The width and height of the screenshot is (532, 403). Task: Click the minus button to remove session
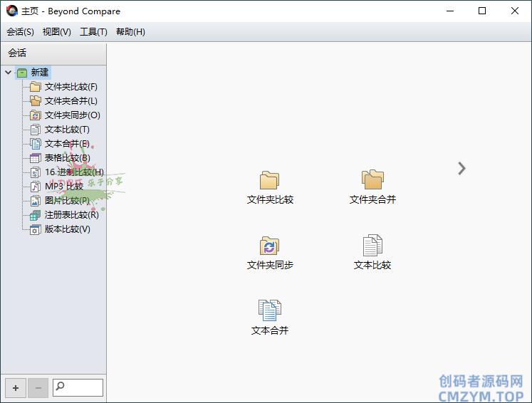point(38,388)
